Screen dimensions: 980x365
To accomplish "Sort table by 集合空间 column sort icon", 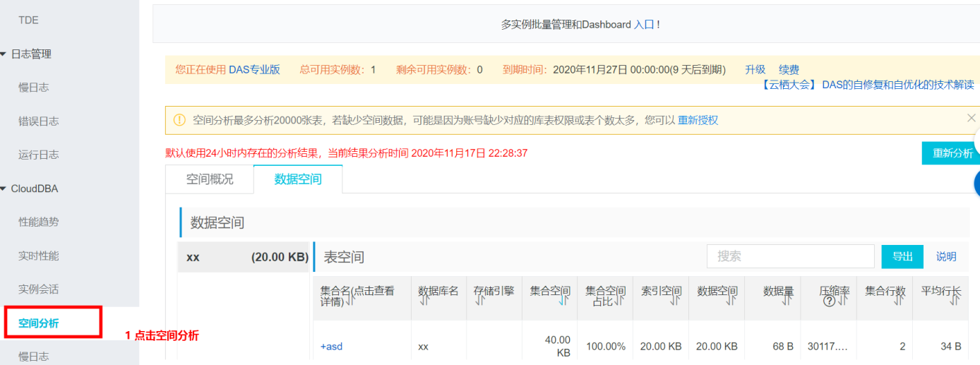I will [x=563, y=300].
